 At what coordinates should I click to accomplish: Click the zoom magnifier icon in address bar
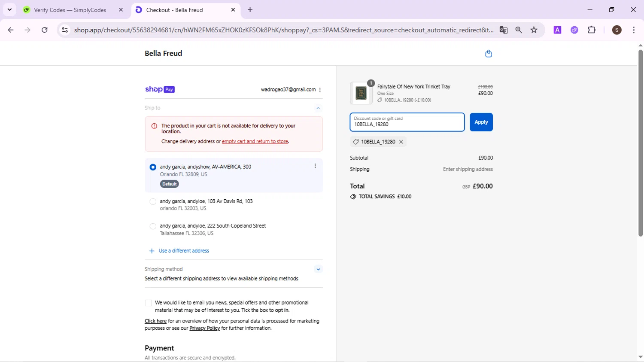[x=519, y=30]
